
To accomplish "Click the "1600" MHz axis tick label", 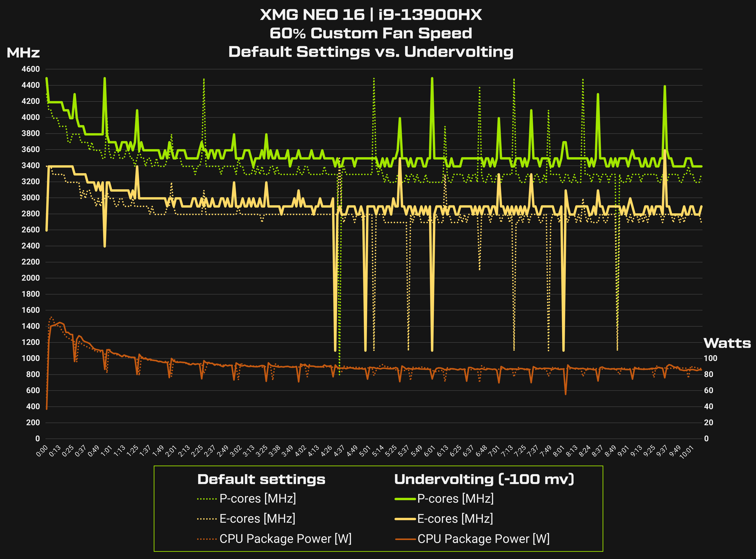I will point(31,310).
